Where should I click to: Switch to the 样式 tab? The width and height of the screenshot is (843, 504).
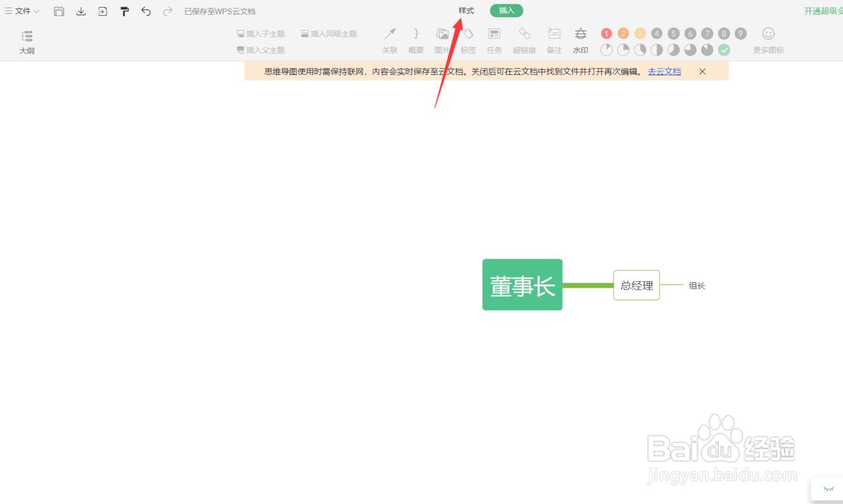(466, 11)
